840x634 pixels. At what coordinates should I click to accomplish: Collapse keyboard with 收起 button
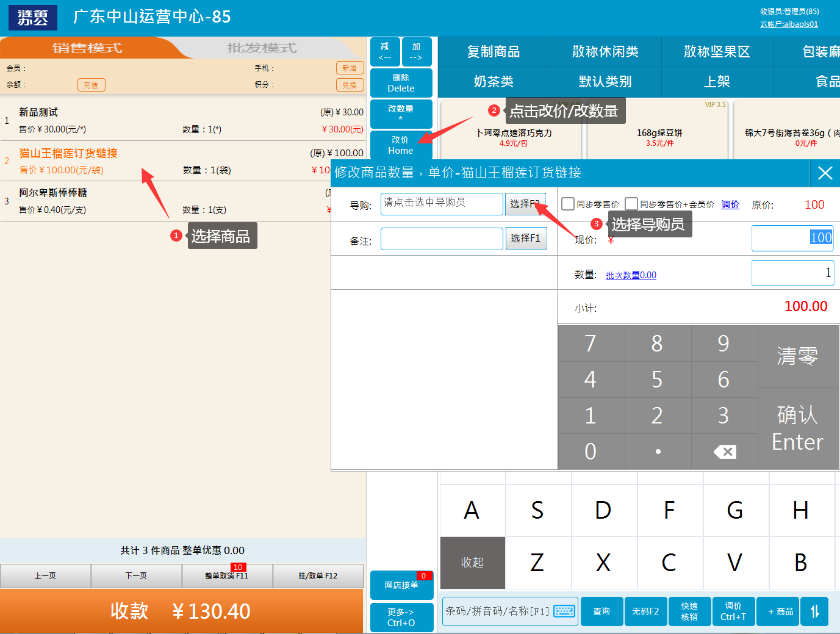click(x=472, y=563)
